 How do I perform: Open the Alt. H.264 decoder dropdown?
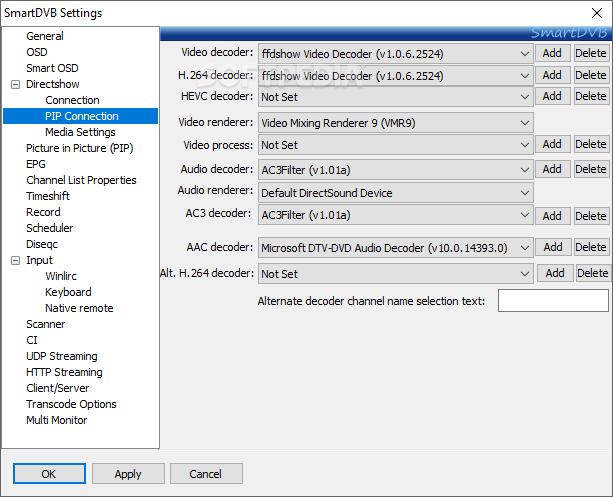[396, 274]
